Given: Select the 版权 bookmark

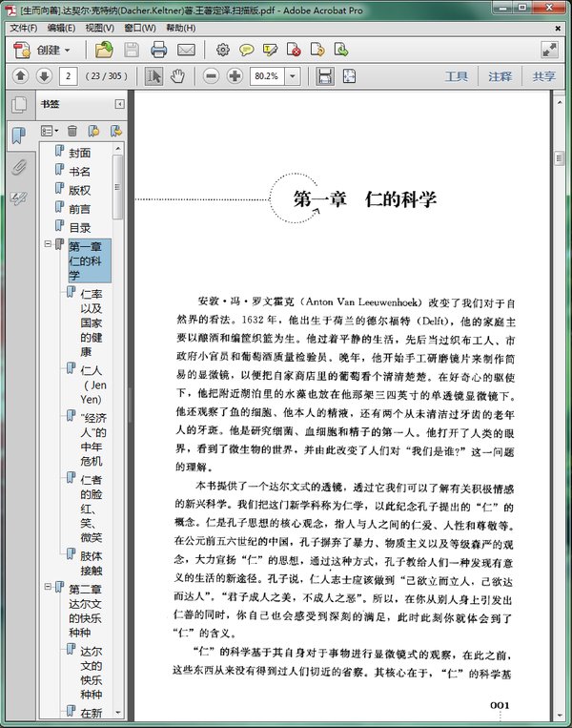Looking at the screenshot, I should [80, 190].
